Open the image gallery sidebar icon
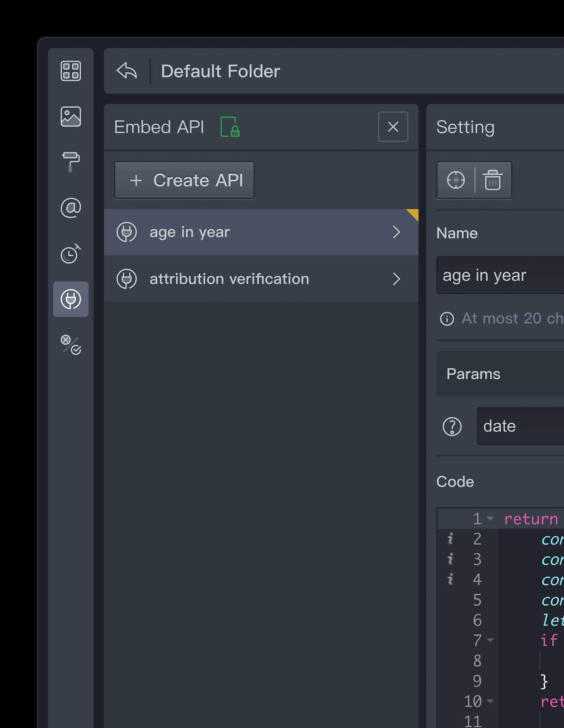Screen dimensions: 564x728 (71, 116)
